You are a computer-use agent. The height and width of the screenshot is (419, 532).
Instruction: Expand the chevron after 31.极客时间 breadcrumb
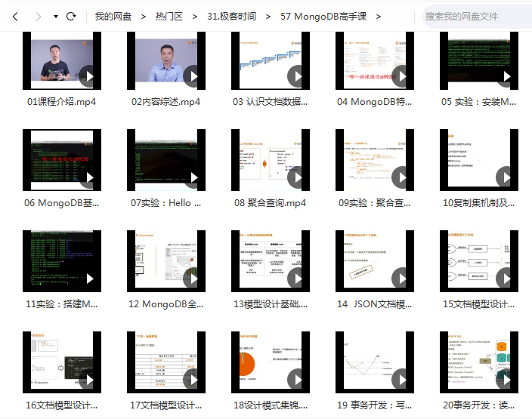(268, 17)
